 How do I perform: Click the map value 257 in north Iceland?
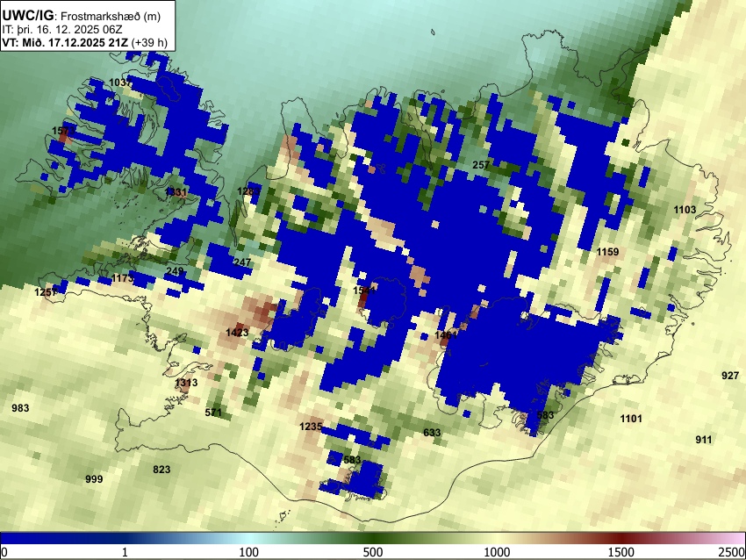point(481,165)
